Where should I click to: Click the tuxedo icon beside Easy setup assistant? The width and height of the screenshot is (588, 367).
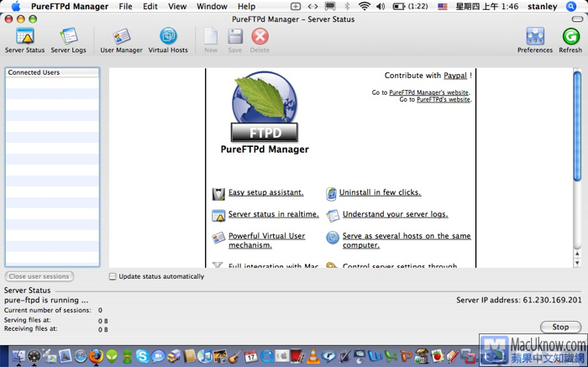pos(218,194)
